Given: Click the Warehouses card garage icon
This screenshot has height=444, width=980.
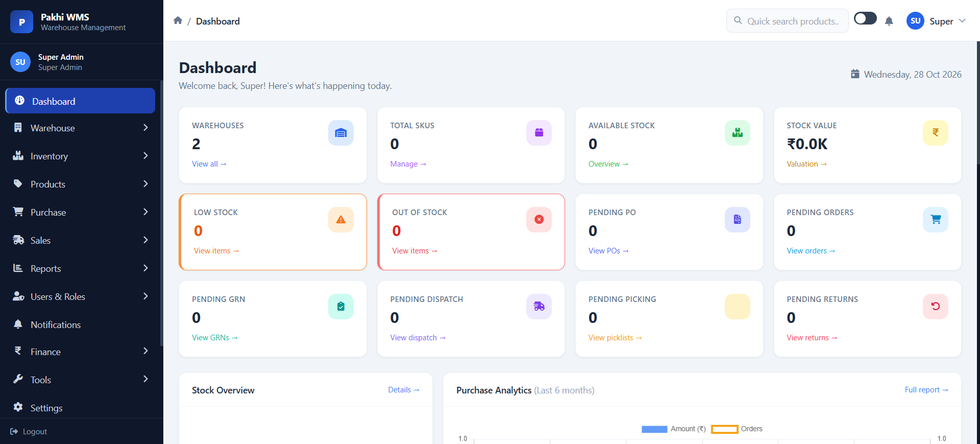Looking at the screenshot, I should click(341, 133).
